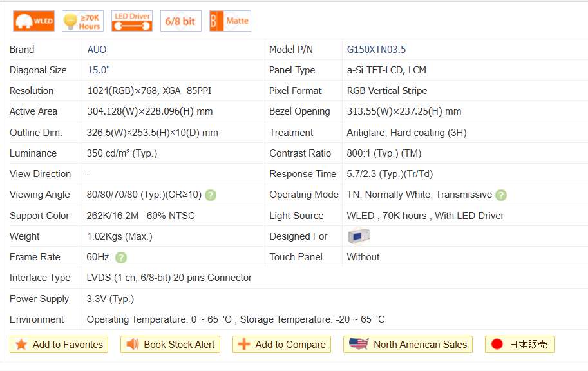Image resolution: width=588 pixels, height=371 pixels.
Task: Click the WLED backlight badge icon
Action: coord(33,21)
